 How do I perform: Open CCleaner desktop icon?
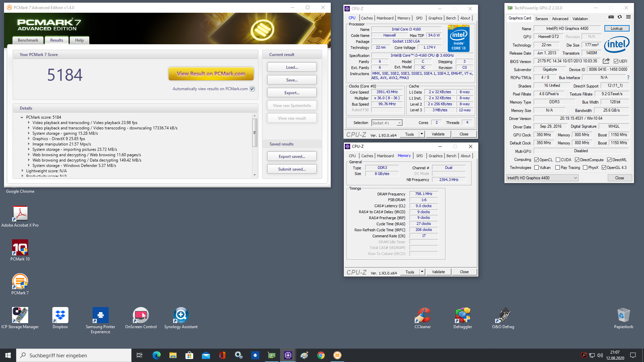click(x=423, y=318)
